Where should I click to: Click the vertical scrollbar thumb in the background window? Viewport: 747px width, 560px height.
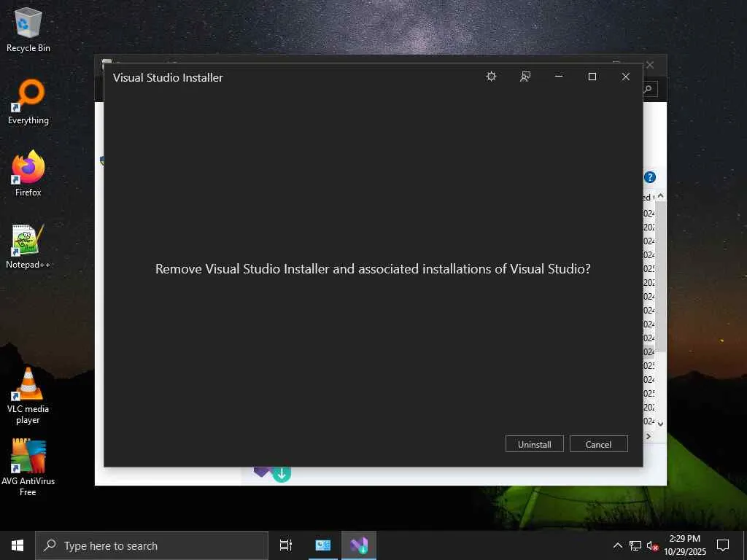(x=660, y=276)
